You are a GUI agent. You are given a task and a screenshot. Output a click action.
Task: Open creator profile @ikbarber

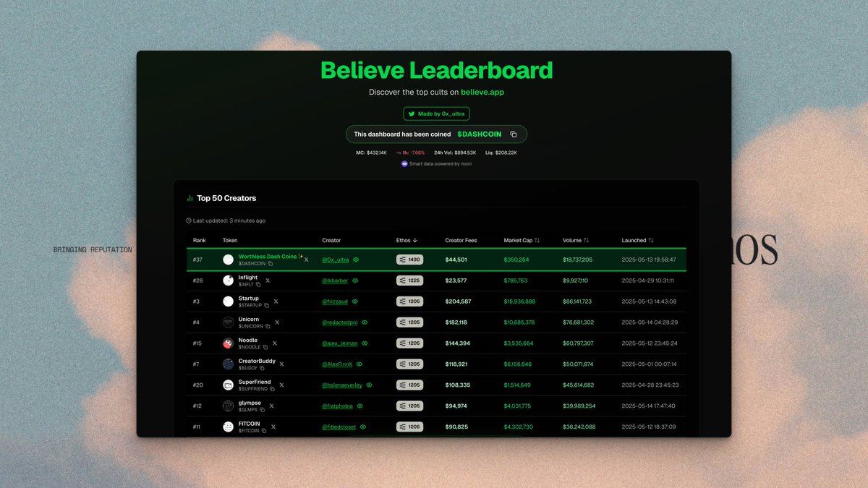tap(335, 281)
